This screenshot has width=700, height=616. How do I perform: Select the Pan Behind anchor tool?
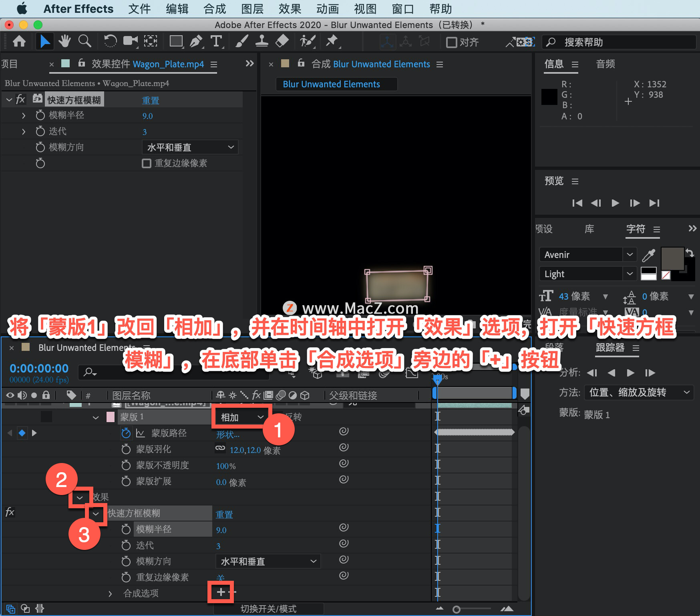click(151, 41)
